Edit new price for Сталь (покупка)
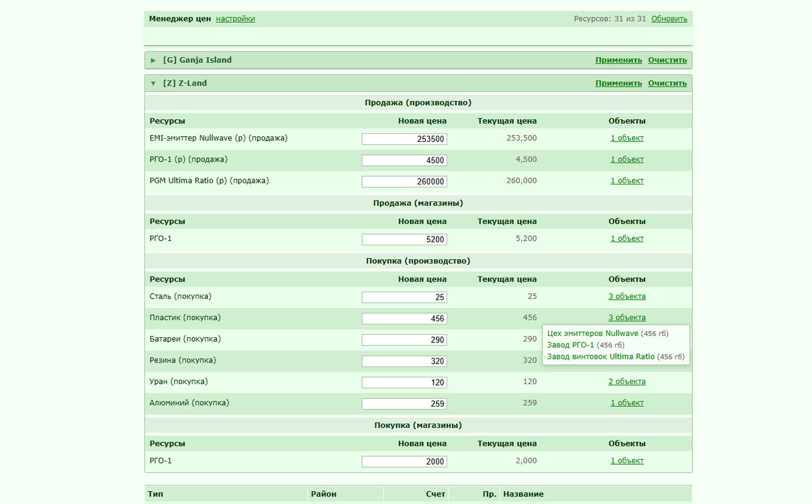This screenshot has height=504, width=812. pyautogui.click(x=404, y=297)
